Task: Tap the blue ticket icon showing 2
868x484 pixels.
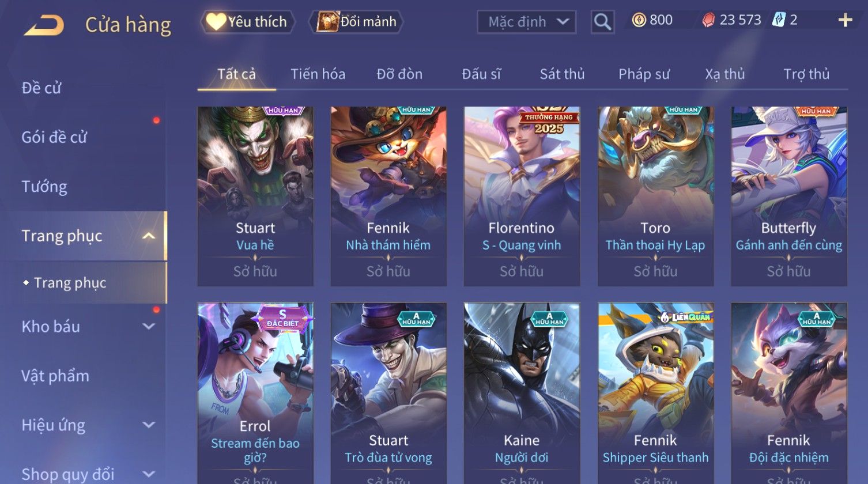Action: [x=779, y=20]
